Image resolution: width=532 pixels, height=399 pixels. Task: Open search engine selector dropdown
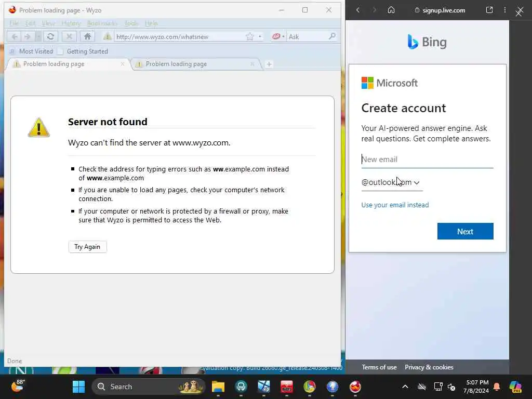278,37
